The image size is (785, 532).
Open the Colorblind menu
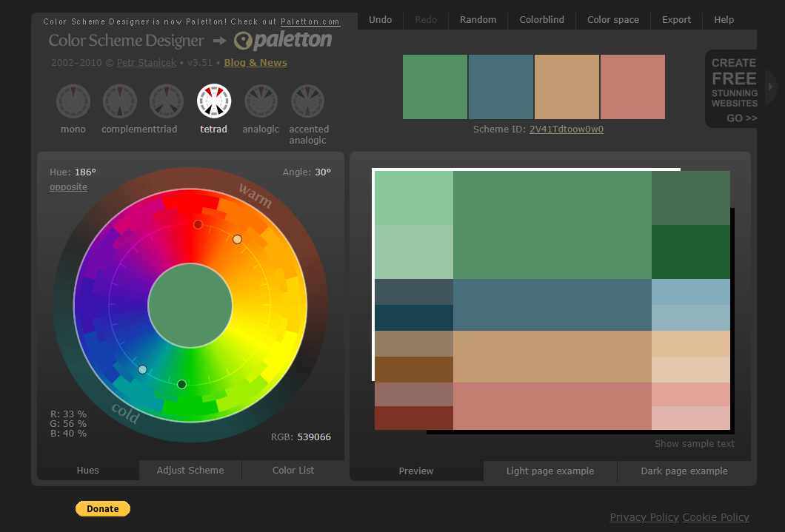(541, 20)
